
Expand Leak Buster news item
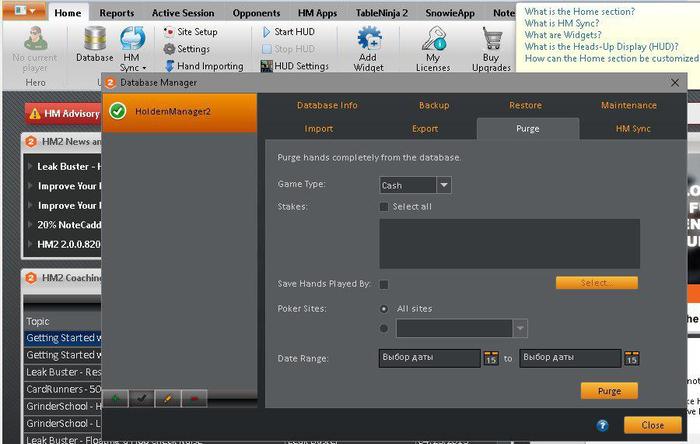[x=30, y=166]
